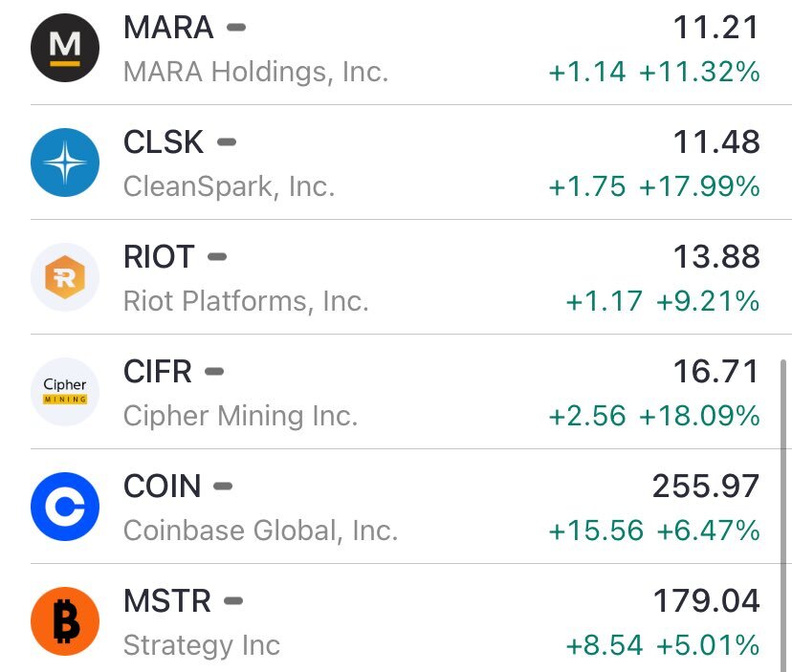Tap the Cipher Mining change +18.09%
The image size is (792, 672).
[x=699, y=416]
